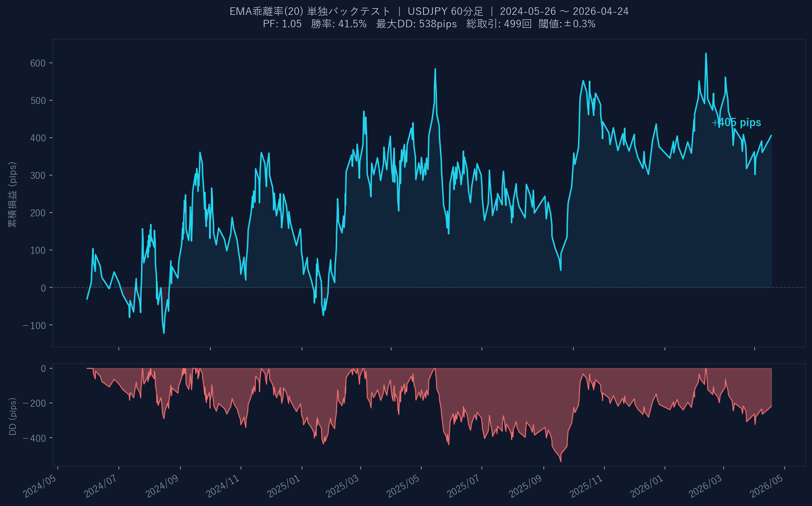Select the 2024/05 x-axis date label
The image size is (812, 506).
coord(40,486)
